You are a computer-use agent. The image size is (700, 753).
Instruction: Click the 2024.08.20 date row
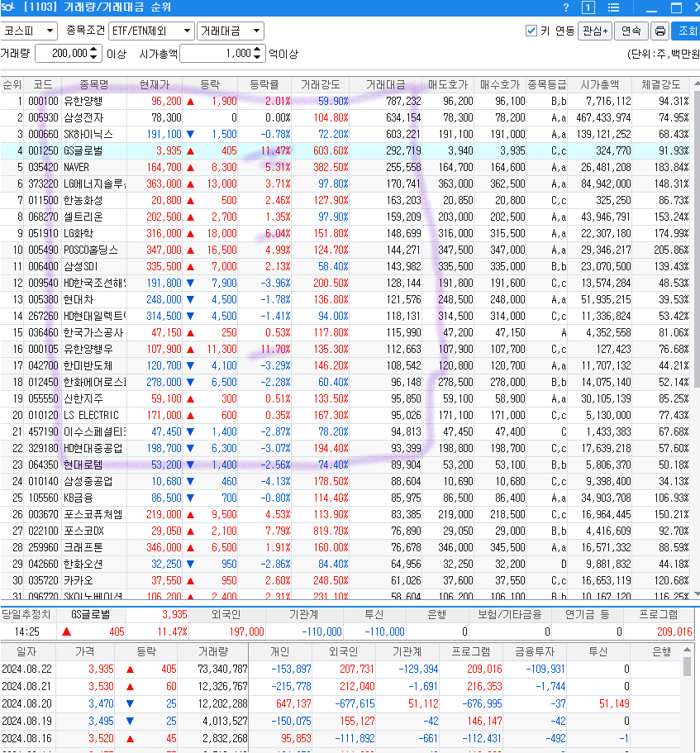(340, 703)
